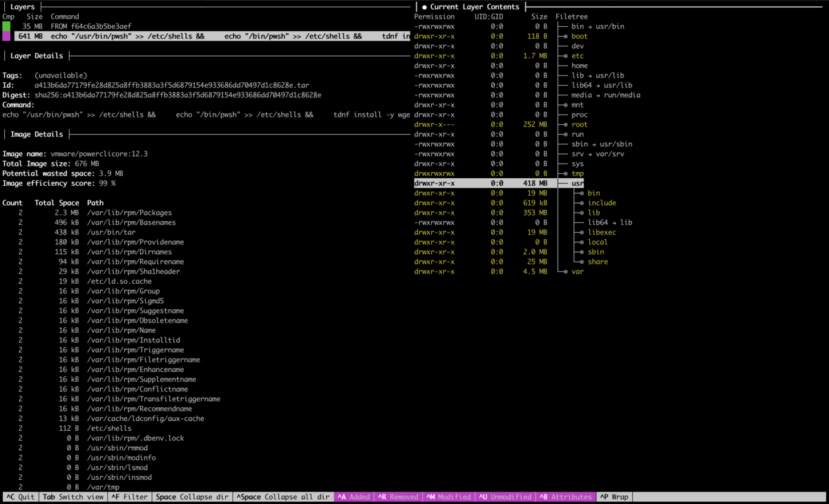Select the media → run/media symlink

[x=606, y=95]
